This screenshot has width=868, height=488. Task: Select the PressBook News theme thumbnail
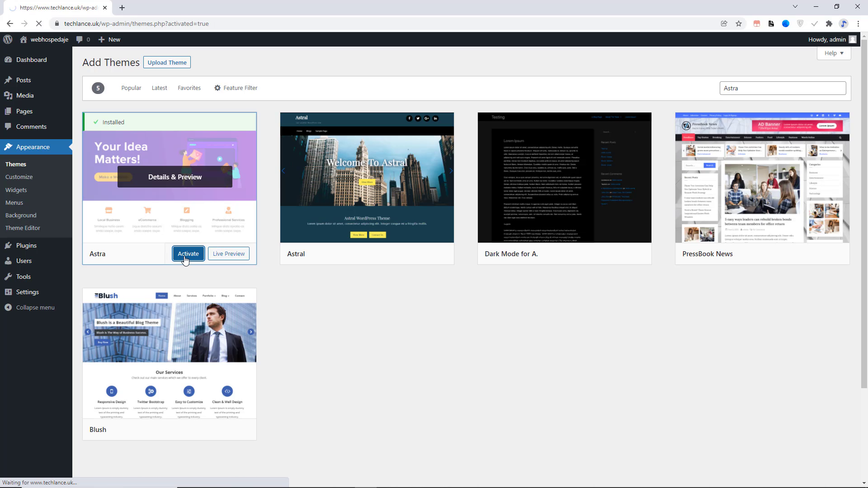point(762,178)
